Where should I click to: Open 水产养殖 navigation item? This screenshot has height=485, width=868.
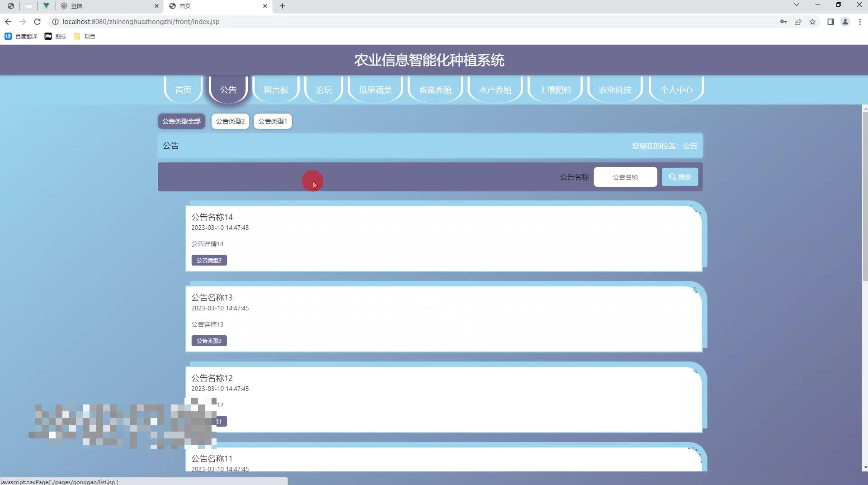(495, 90)
